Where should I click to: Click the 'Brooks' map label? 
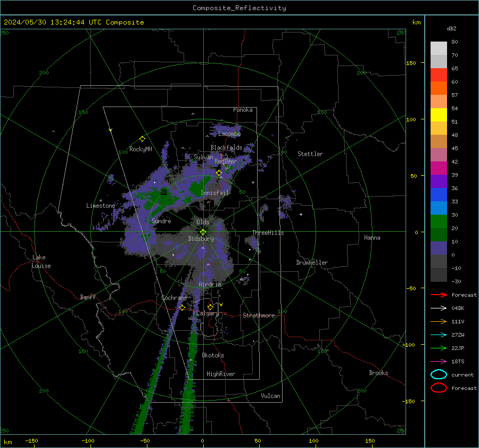[378, 373]
